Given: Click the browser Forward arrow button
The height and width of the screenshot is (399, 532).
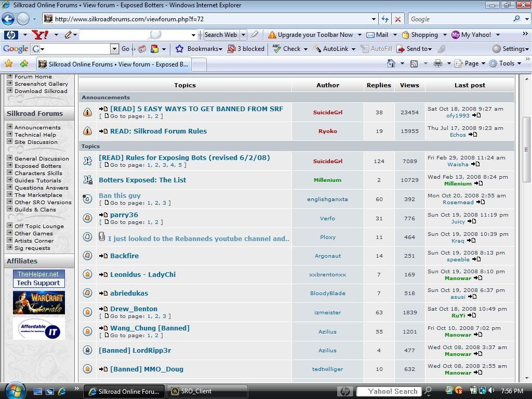Looking at the screenshot, I should point(23,19).
